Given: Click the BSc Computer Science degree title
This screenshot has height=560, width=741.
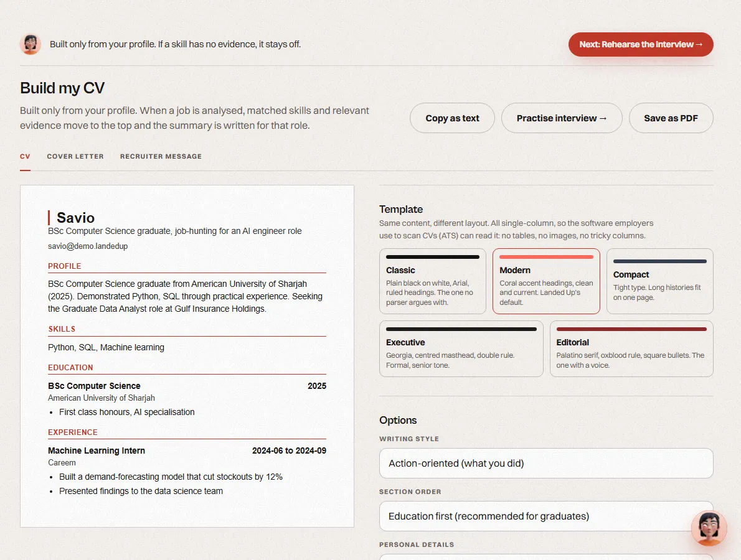Looking at the screenshot, I should 94,386.
